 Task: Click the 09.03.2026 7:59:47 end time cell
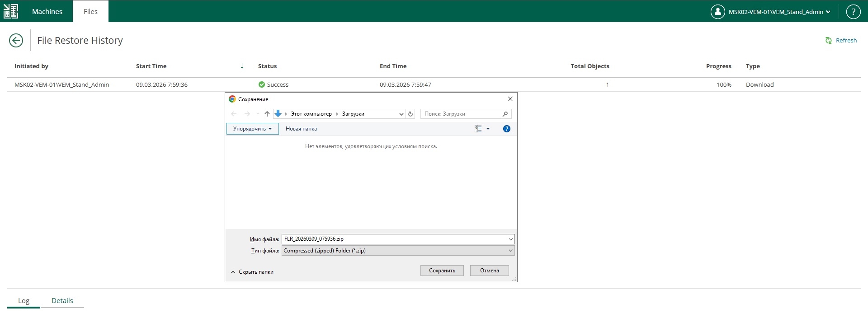[406, 84]
